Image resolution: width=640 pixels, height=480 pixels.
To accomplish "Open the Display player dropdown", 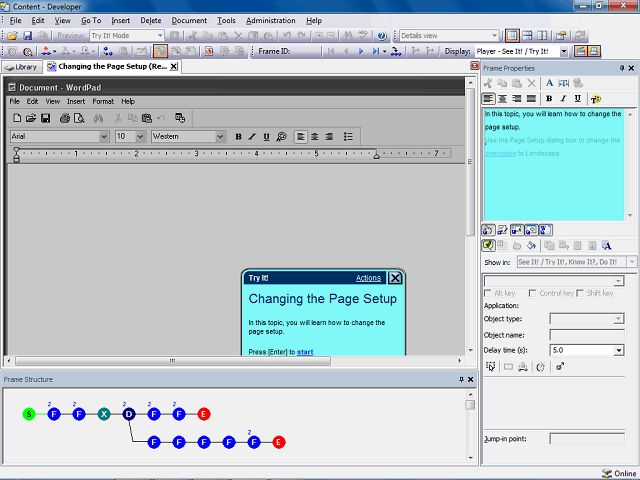I will coord(564,51).
